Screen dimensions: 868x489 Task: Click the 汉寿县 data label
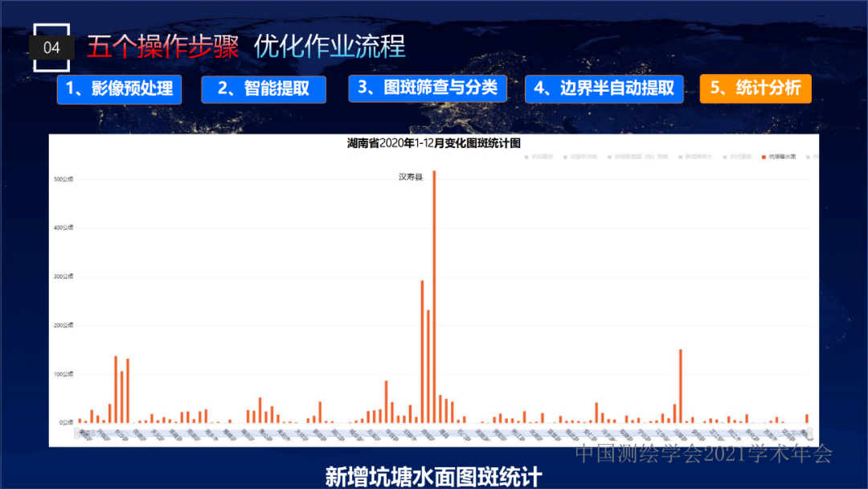click(410, 177)
